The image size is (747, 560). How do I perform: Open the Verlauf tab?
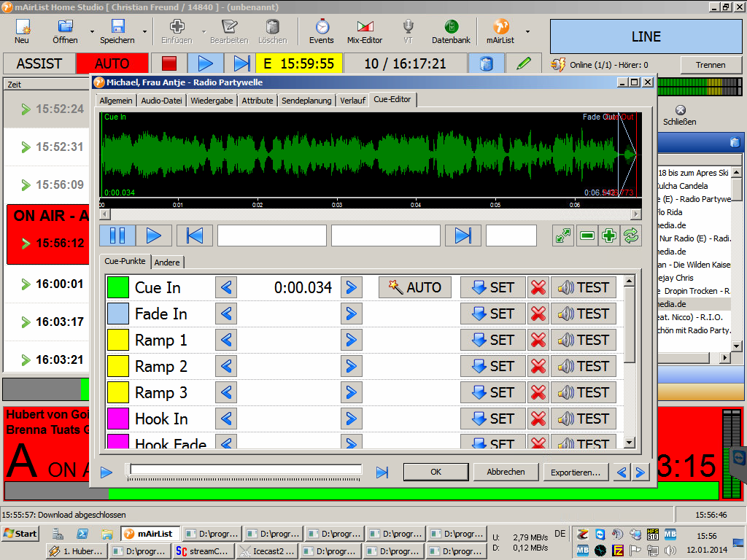click(x=352, y=101)
